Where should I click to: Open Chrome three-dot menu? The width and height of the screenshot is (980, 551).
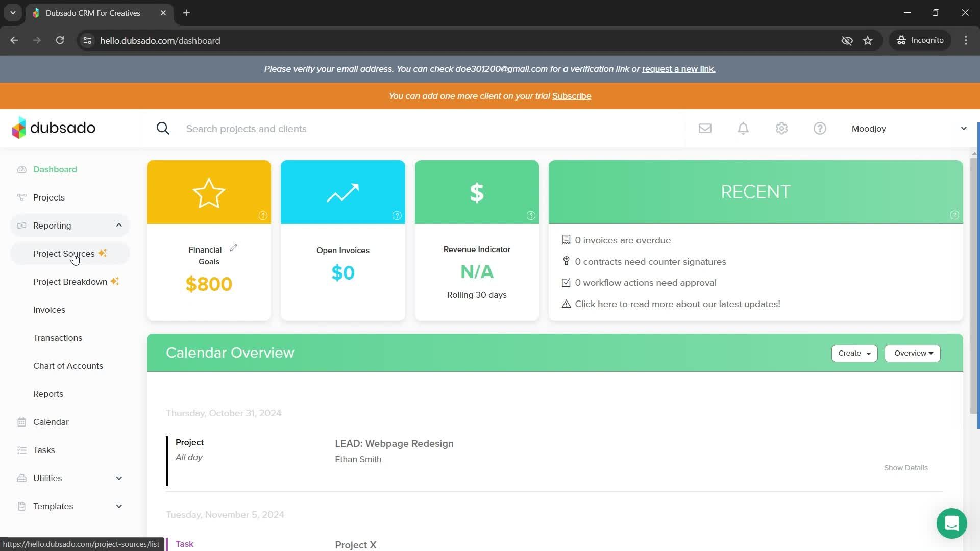pyautogui.click(x=966, y=40)
